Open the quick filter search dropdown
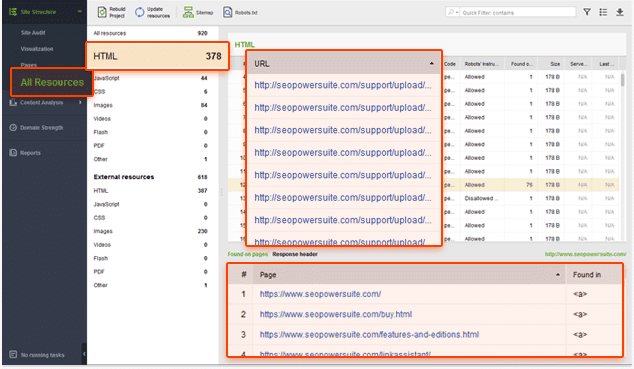Viewport: 634px width, 369px height. 453,13
